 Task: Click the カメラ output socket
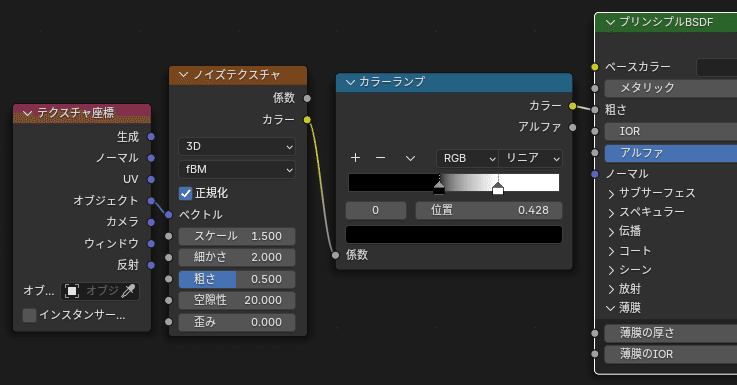pyautogui.click(x=151, y=222)
